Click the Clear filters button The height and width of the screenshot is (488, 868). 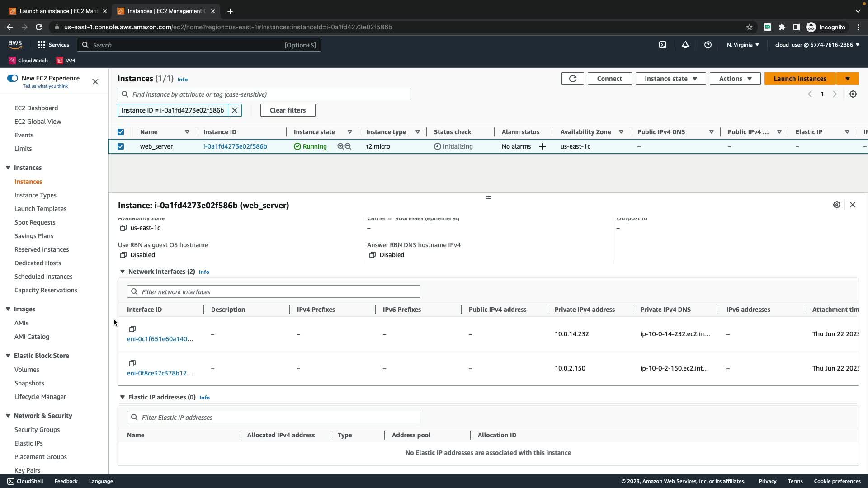point(288,110)
